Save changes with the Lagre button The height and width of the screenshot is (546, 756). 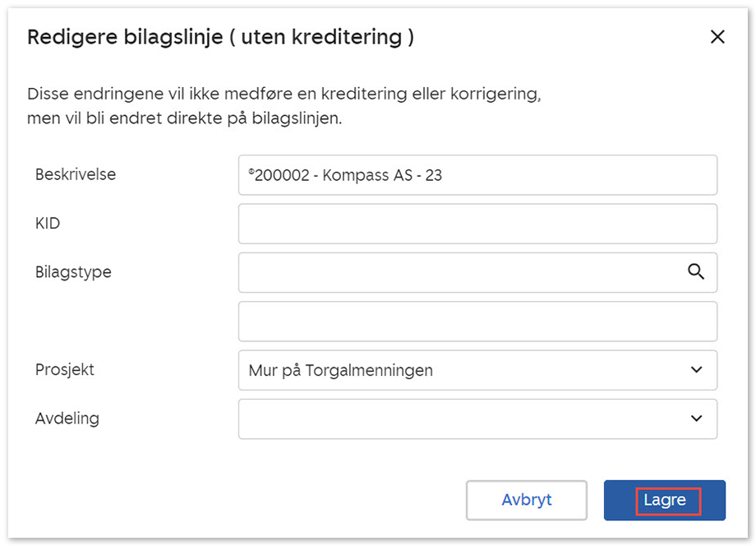click(x=664, y=501)
